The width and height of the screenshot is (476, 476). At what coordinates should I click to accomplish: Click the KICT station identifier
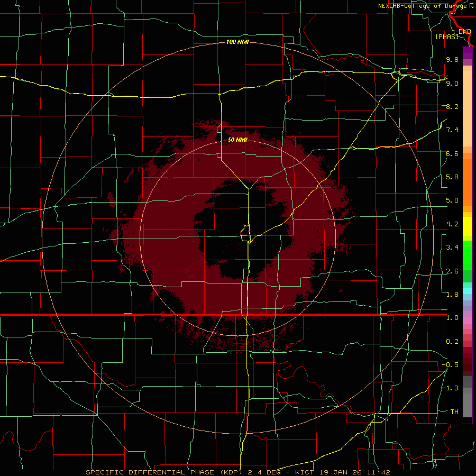click(x=306, y=472)
